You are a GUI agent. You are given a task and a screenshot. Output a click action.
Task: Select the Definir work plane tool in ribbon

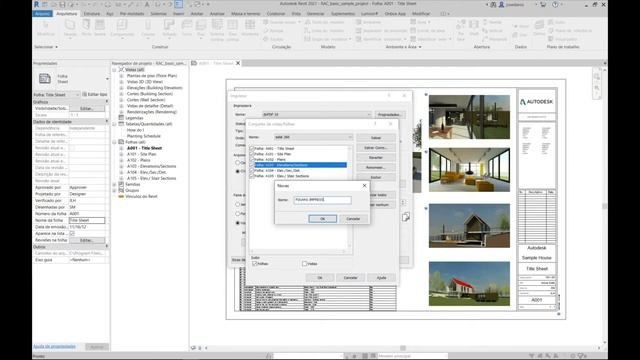pos(539,28)
